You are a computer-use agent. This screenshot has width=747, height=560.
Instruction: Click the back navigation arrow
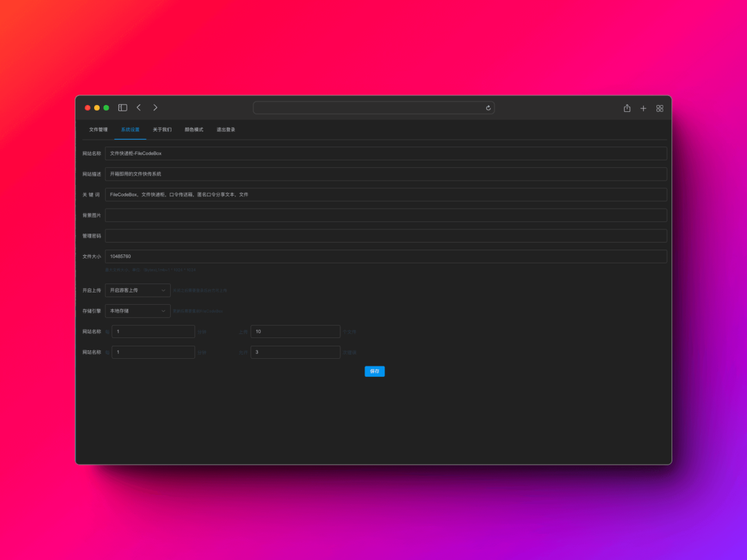tap(138, 107)
